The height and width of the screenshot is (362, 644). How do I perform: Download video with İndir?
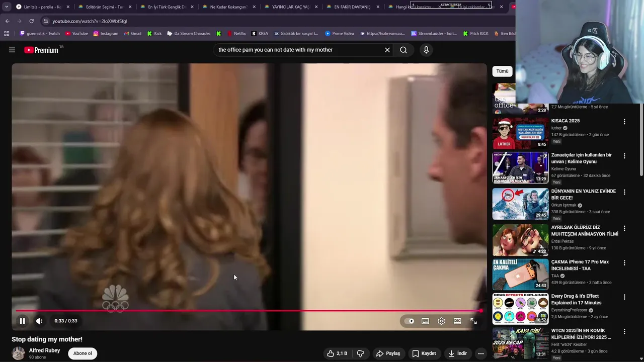[x=457, y=353]
